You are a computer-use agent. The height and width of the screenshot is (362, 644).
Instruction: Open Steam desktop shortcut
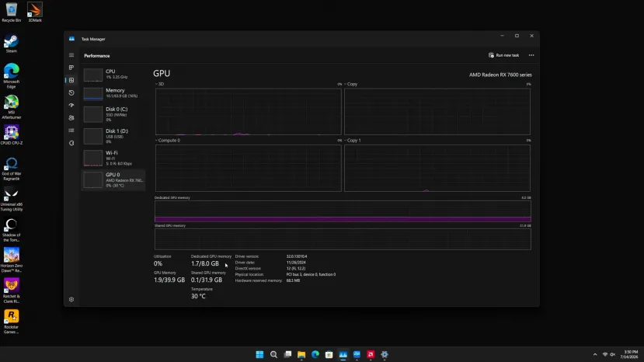11,44
